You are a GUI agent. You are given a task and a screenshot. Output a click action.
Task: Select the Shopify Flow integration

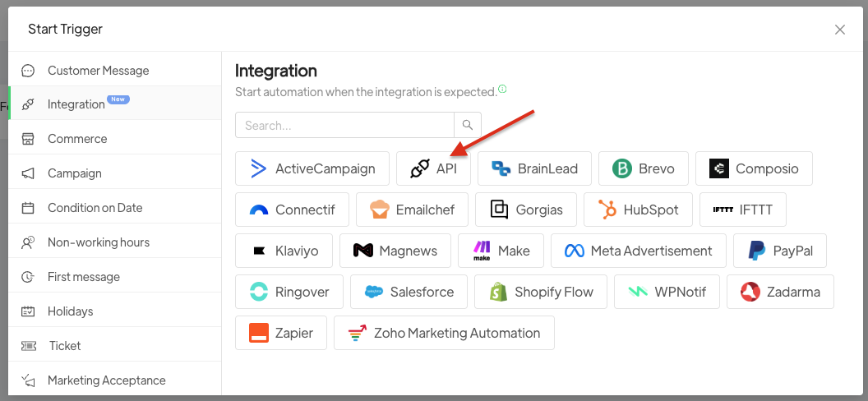coord(540,292)
